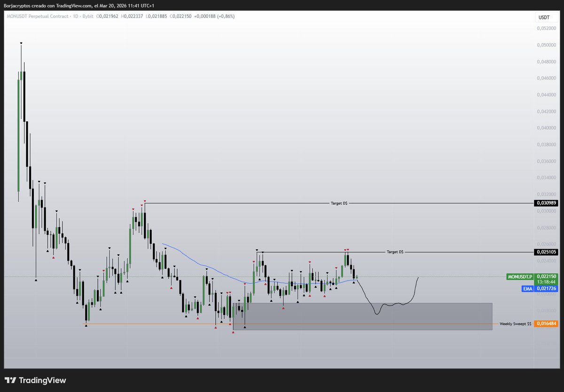The height and width of the screenshot is (392, 564).
Task: Click the Weekly Sweept $$ line label
Action: pos(515,324)
